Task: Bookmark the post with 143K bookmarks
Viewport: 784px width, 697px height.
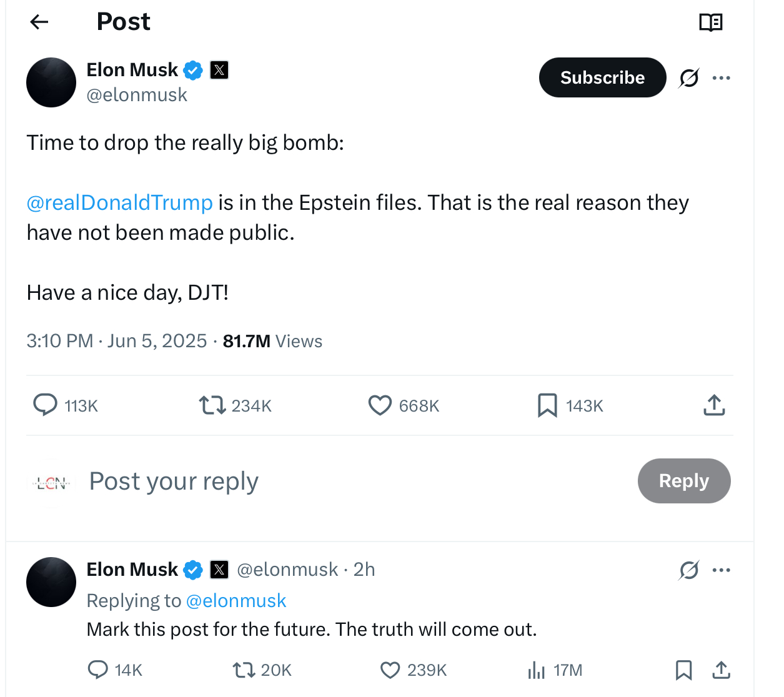Action: [547, 405]
